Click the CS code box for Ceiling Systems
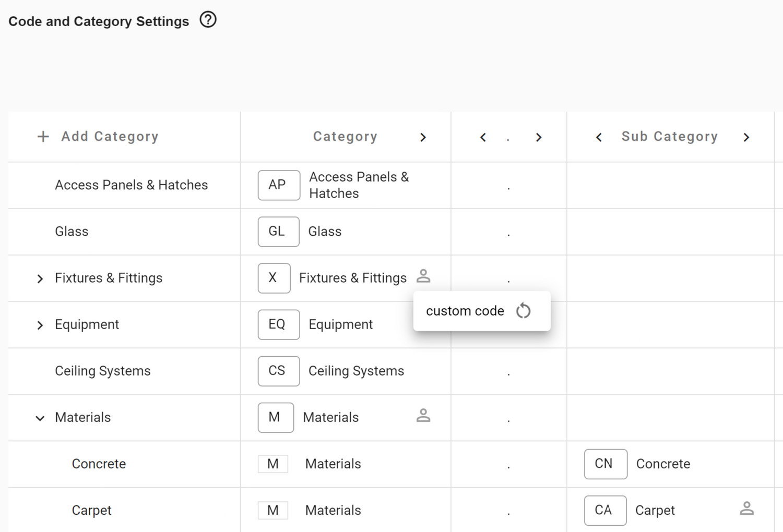This screenshot has width=783, height=532. [x=278, y=371]
